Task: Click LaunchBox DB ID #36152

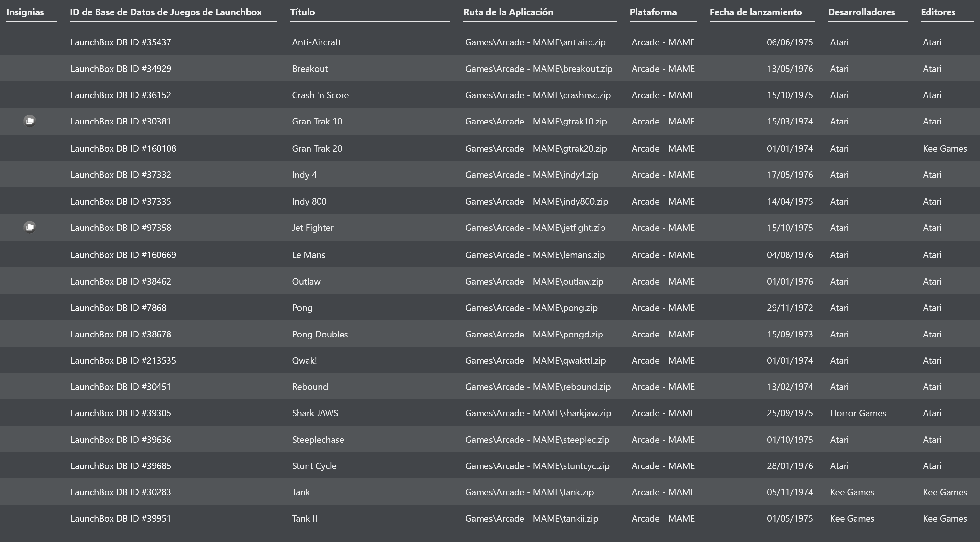Action: 121,95
